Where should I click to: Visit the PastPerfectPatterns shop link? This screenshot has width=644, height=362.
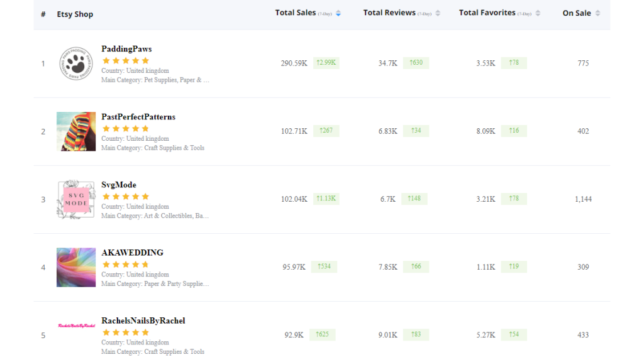click(x=138, y=117)
